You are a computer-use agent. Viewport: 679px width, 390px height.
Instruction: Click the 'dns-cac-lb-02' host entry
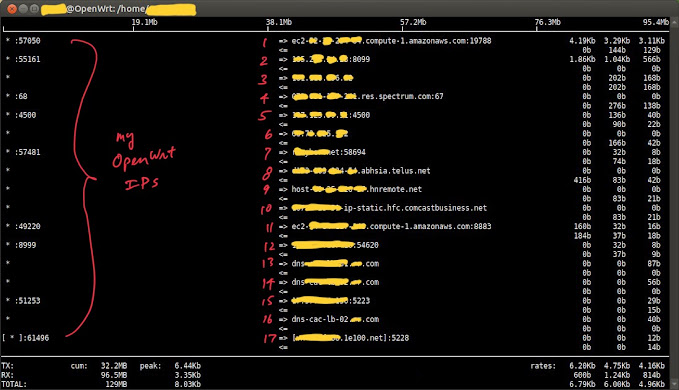(x=335, y=319)
